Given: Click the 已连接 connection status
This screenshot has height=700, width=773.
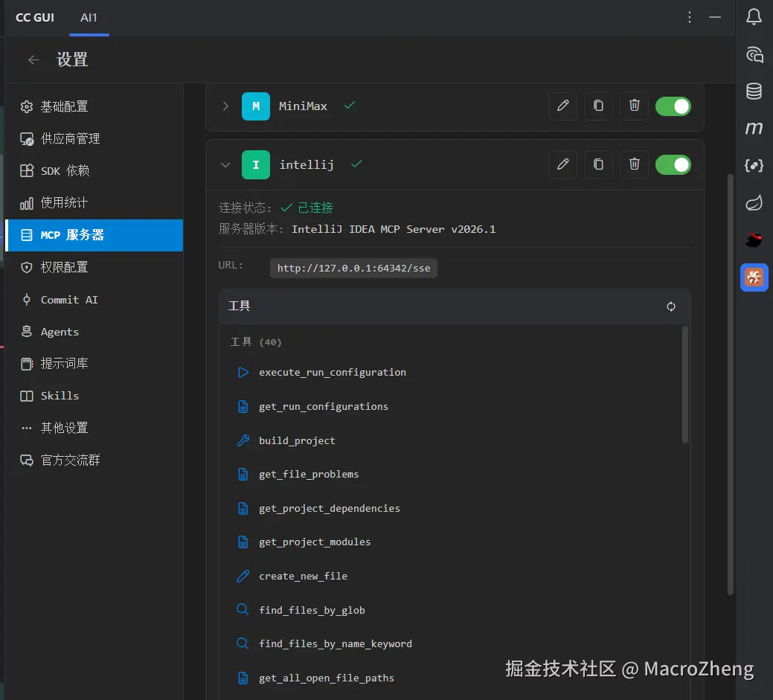Looking at the screenshot, I should point(307,208).
